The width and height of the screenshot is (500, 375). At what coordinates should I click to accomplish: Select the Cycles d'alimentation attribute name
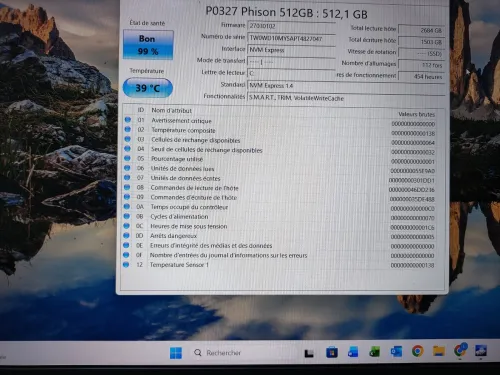point(179,217)
